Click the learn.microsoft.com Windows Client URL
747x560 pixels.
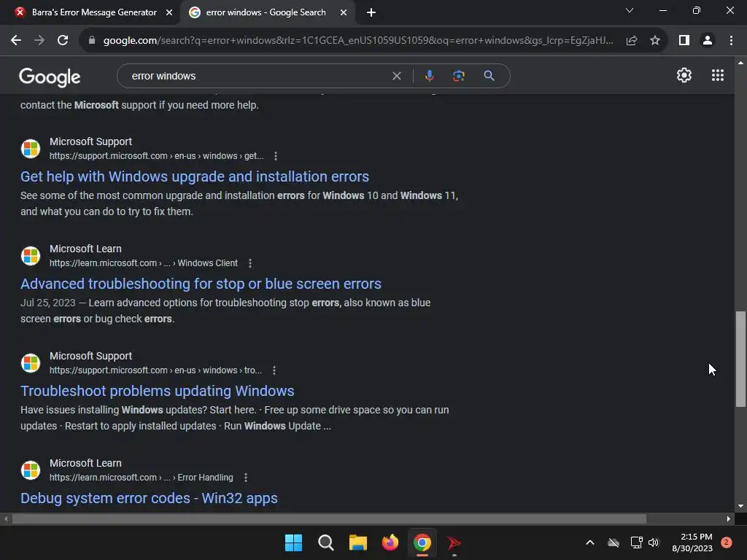[x=144, y=262]
